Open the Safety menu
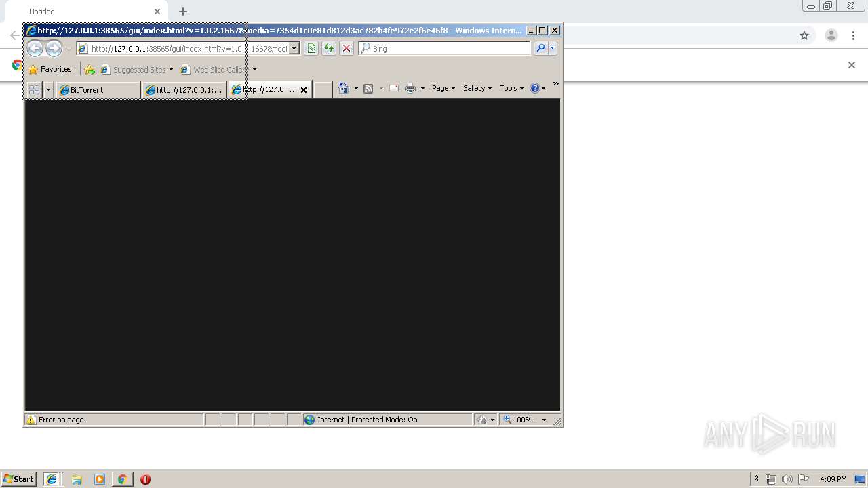868x488 pixels. (x=477, y=88)
